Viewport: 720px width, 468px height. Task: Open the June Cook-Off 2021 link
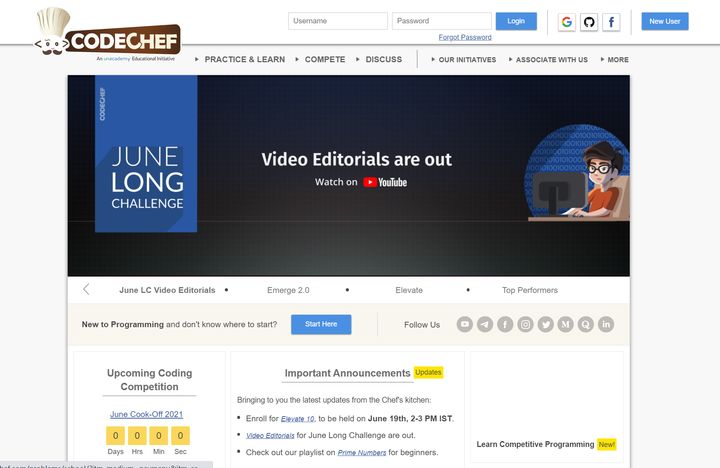tap(146, 414)
